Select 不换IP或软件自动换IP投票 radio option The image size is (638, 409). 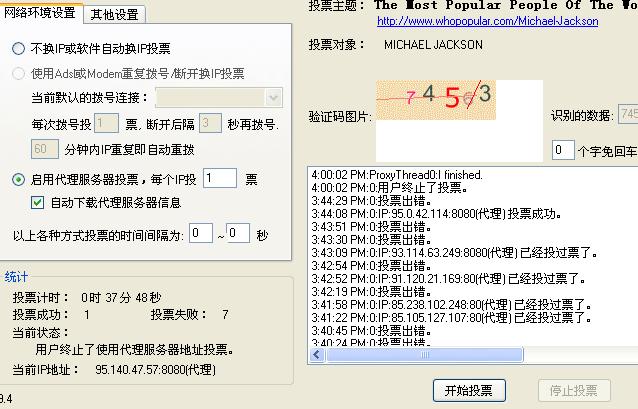click(x=19, y=48)
